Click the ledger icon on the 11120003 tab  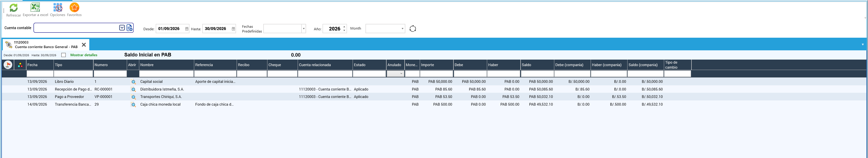click(x=9, y=45)
